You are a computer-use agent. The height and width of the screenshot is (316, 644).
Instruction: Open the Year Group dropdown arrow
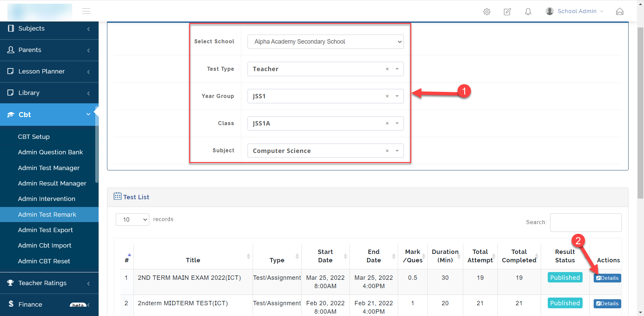coord(397,96)
